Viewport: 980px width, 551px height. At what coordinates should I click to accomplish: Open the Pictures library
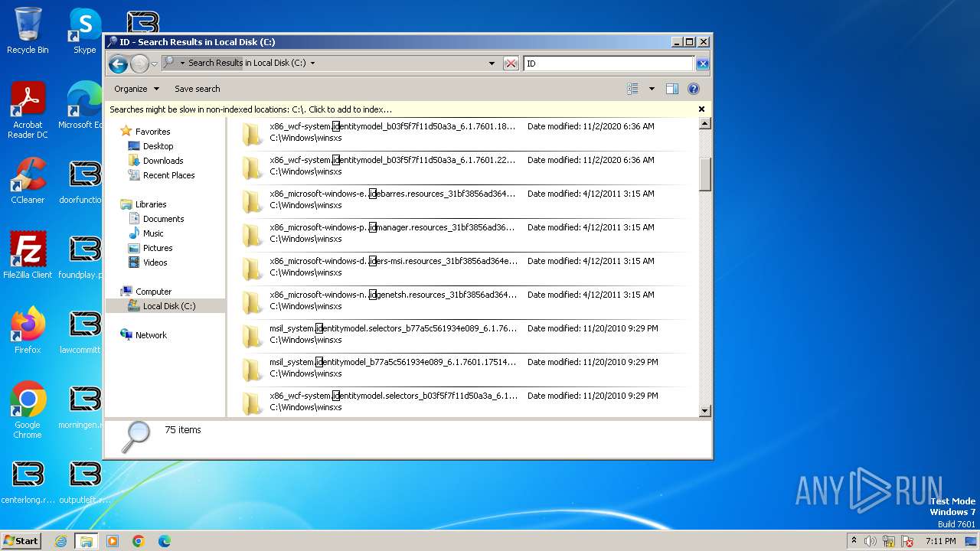pos(157,248)
